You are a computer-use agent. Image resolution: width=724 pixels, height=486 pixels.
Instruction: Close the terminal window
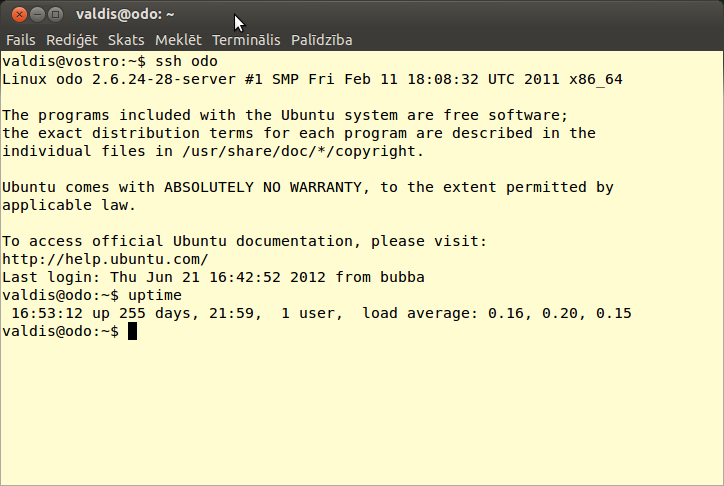pyautogui.click(x=16, y=14)
